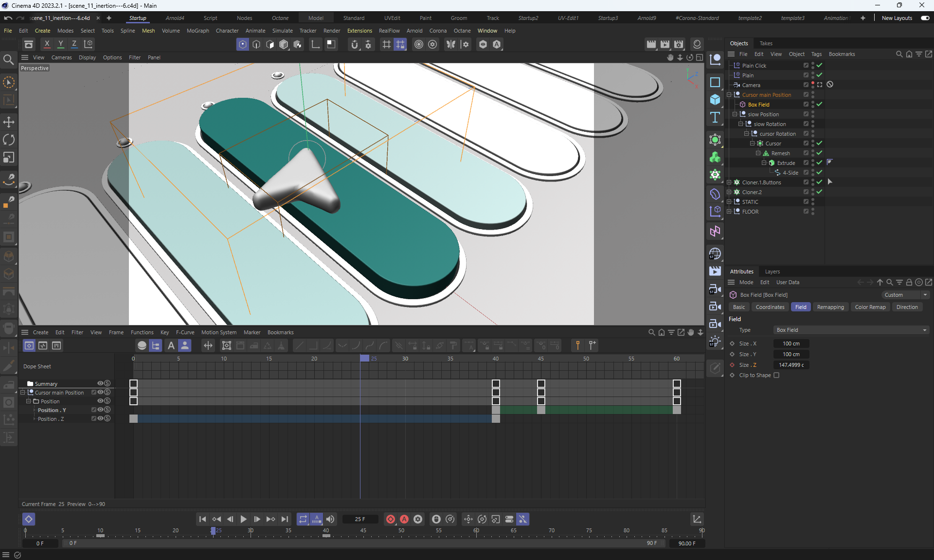The width and height of the screenshot is (934, 560).
Task: Jump to the start of animation
Action: (x=202, y=519)
